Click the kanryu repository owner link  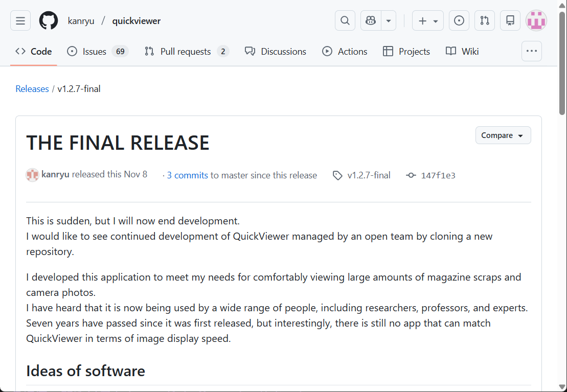point(81,20)
